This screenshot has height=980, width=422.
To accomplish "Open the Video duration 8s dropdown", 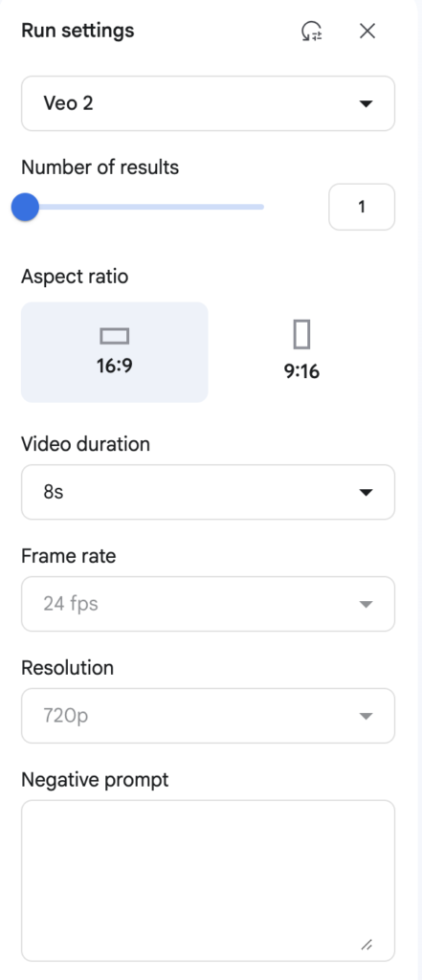I will coord(209,492).
